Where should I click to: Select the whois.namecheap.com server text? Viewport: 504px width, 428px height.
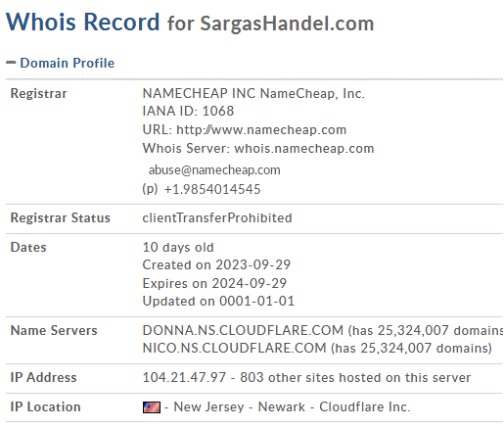(304, 149)
